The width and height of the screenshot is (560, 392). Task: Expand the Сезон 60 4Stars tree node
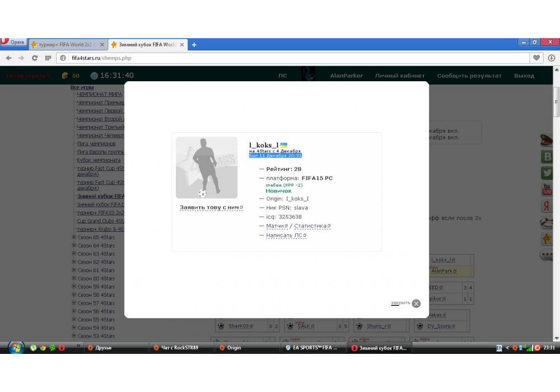(x=74, y=278)
